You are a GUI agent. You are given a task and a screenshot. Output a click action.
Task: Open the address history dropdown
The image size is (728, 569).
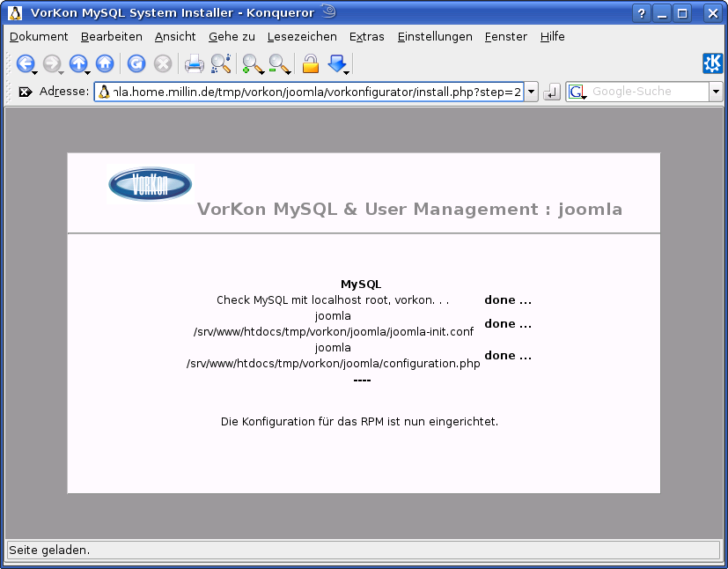click(x=531, y=92)
